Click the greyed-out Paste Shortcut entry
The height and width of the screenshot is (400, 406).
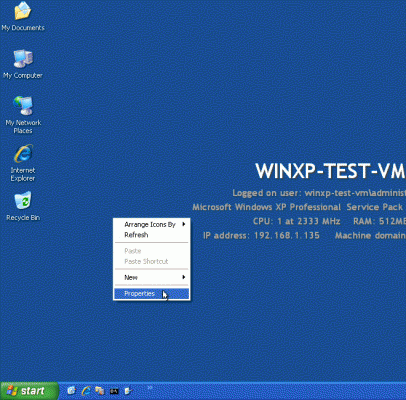click(152, 261)
